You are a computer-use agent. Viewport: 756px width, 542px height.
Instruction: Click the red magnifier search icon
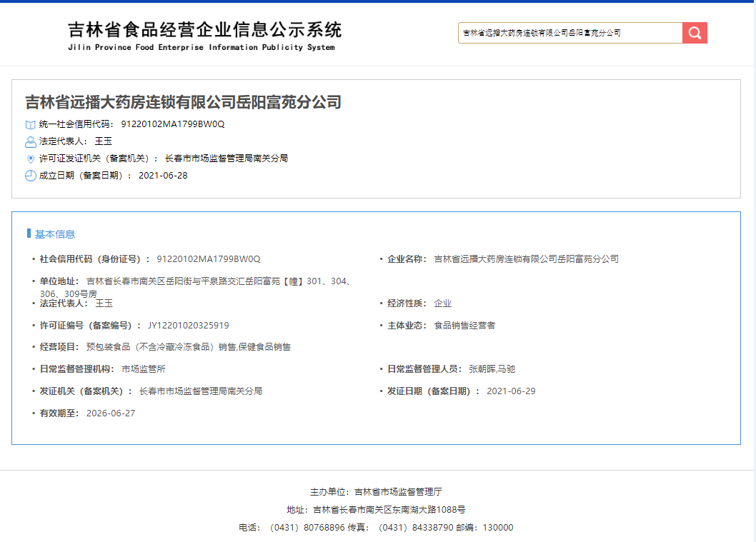[x=694, y=32]
